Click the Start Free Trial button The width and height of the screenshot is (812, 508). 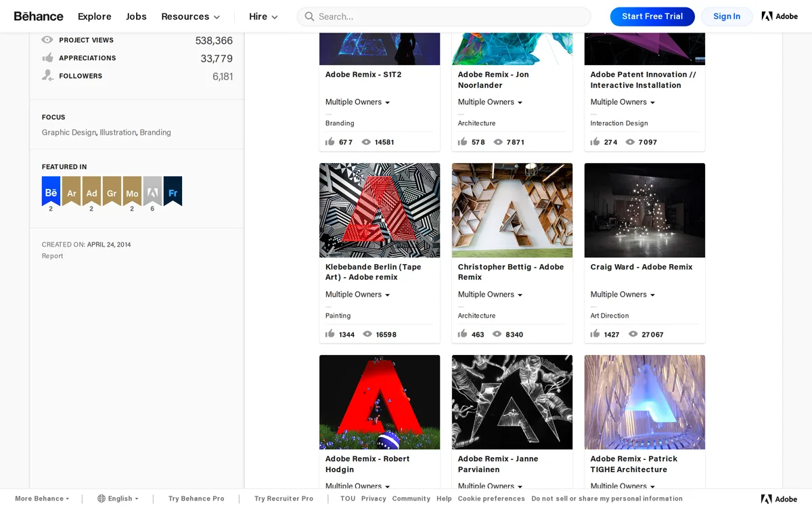(x=652, y=16)
